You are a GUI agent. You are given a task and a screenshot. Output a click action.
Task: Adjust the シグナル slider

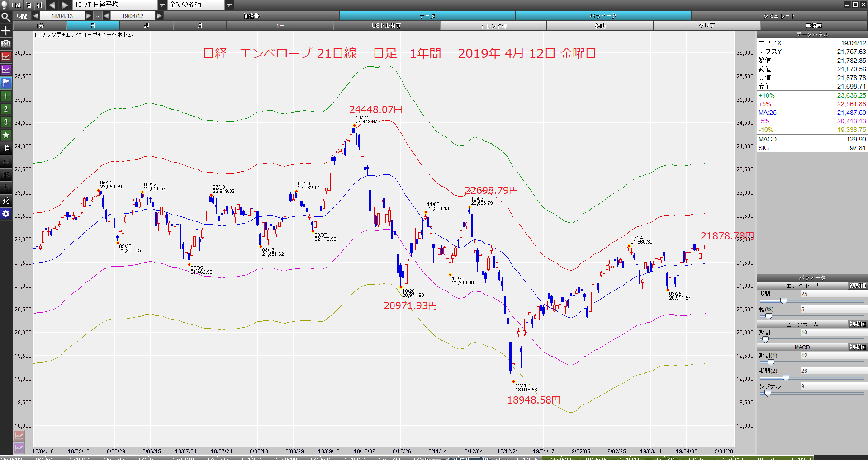tap(768, 393)
